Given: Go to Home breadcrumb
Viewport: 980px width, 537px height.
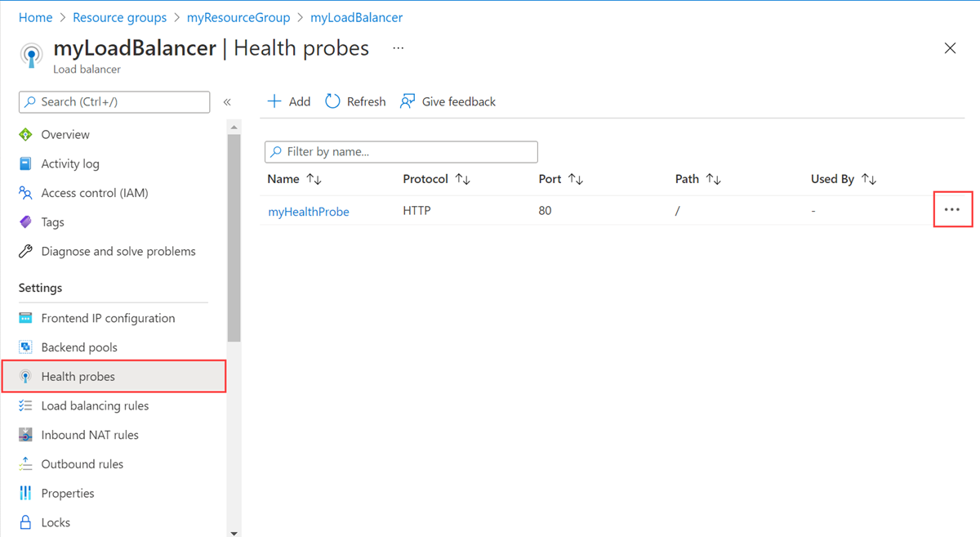Looking at the screenshot, I should [x=35, y=17].
